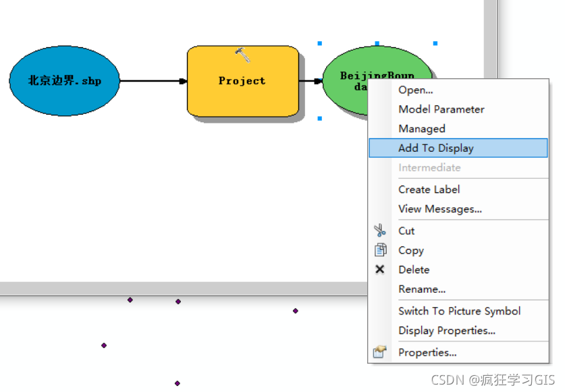Screen dimensions: 565x392
Task: Click the top-left selection handle of output oval
Action: click(x=319, y=43)
